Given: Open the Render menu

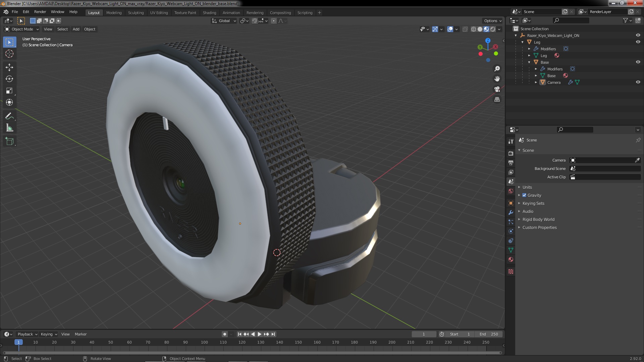Looking at the screenshot, I should tap(40, 12).
